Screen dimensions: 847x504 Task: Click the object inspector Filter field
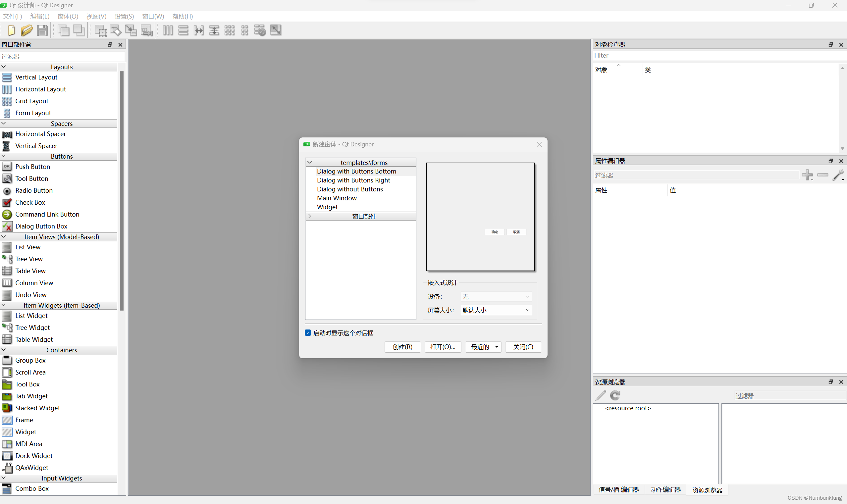[719, 55]
